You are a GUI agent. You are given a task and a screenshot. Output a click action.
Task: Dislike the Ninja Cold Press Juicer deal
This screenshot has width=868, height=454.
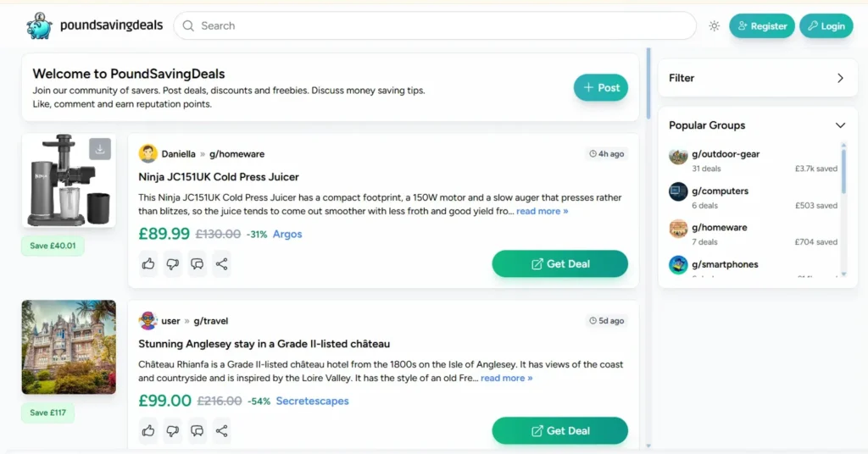(173, 264)
